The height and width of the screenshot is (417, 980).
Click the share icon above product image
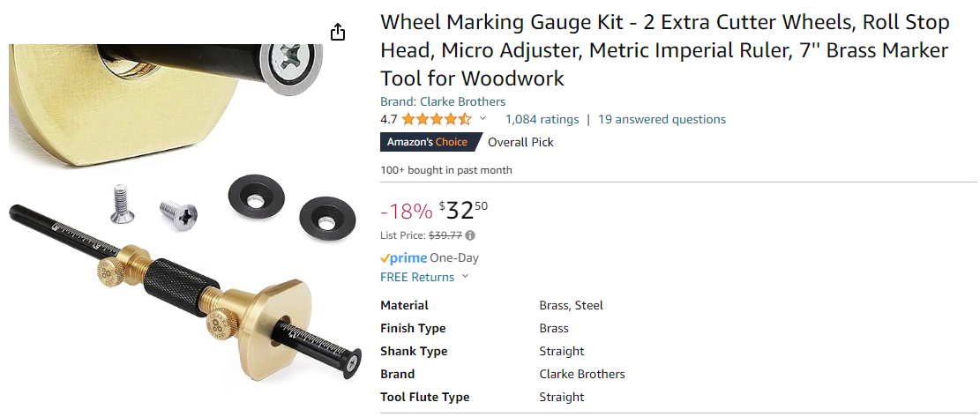tap(338, 33)
